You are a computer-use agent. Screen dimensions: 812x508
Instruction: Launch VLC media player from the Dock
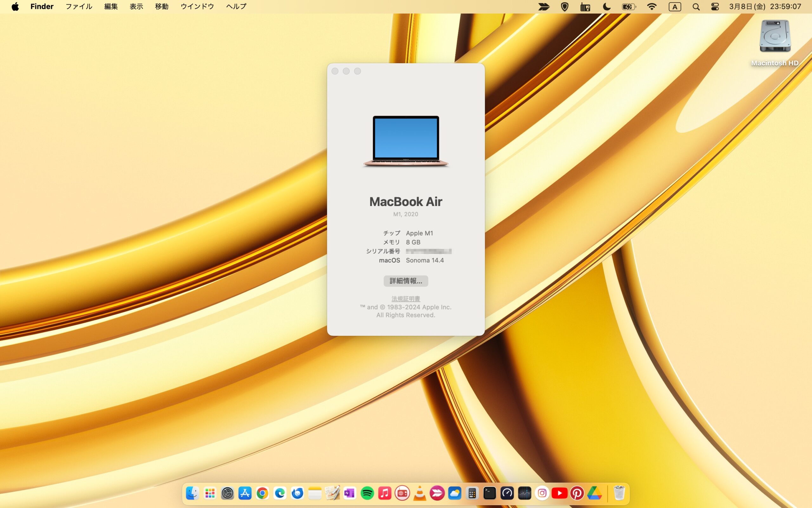[420, 493]
